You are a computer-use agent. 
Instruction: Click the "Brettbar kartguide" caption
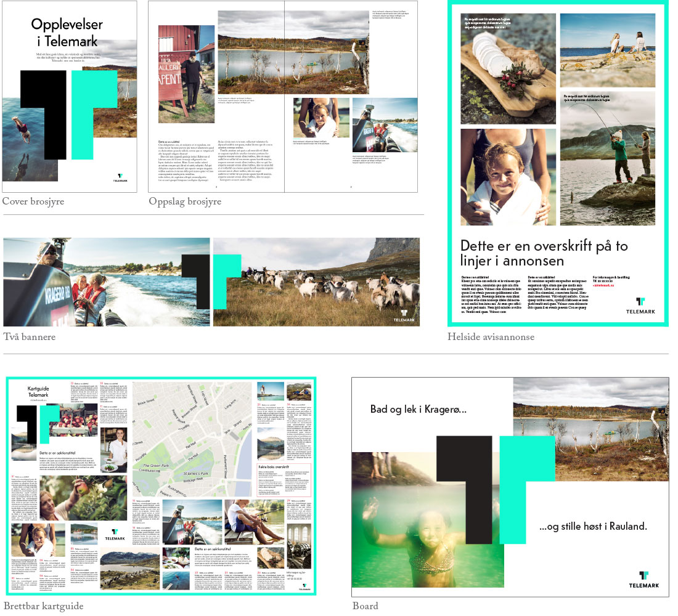coord(43,606)
